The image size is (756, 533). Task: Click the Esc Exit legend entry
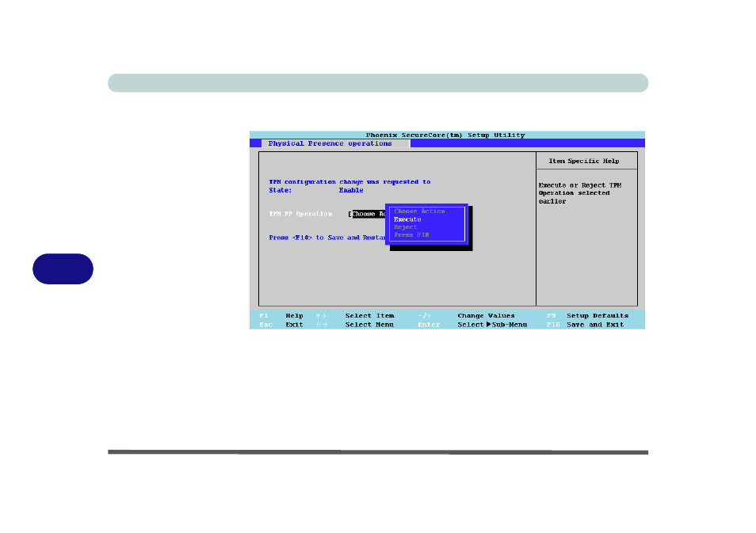coord(281,325)
